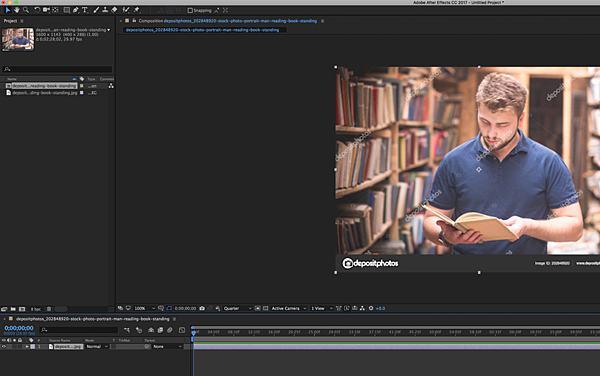Select the Selection arrow tool
Screen dimensions: 600x376
7,10
